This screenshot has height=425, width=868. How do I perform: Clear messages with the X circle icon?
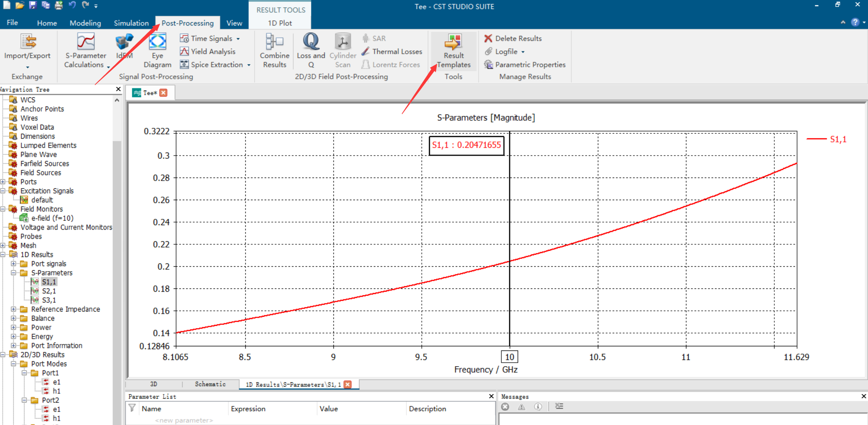[x=505, y=407]
